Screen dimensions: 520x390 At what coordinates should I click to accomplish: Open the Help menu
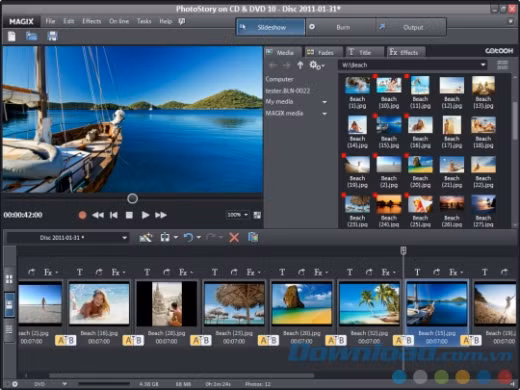165,21
